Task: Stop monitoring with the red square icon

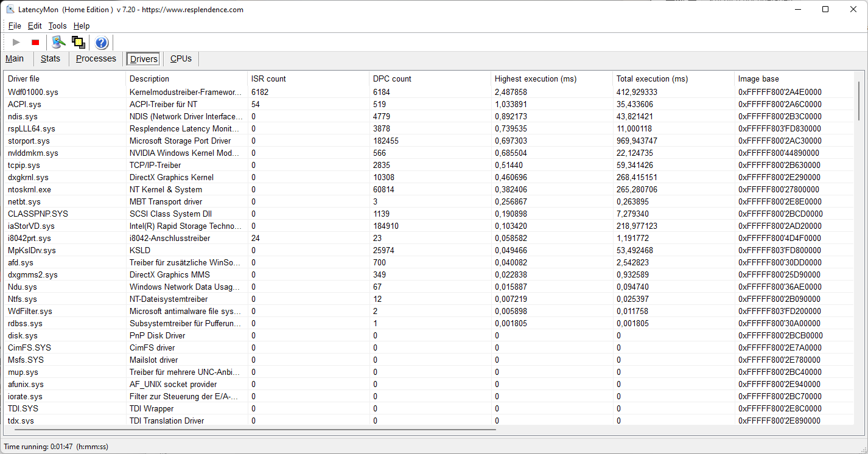Action: click(35, 42)
